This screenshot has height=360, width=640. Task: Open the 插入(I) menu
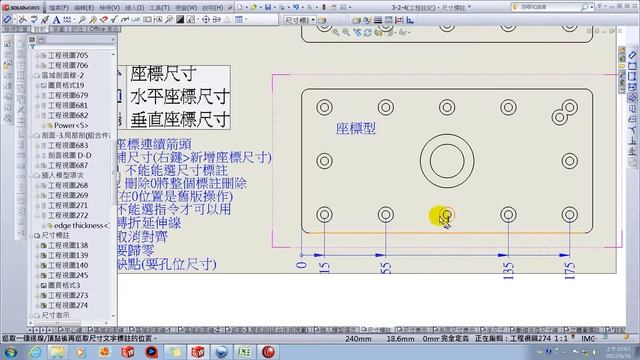(134, 7)
